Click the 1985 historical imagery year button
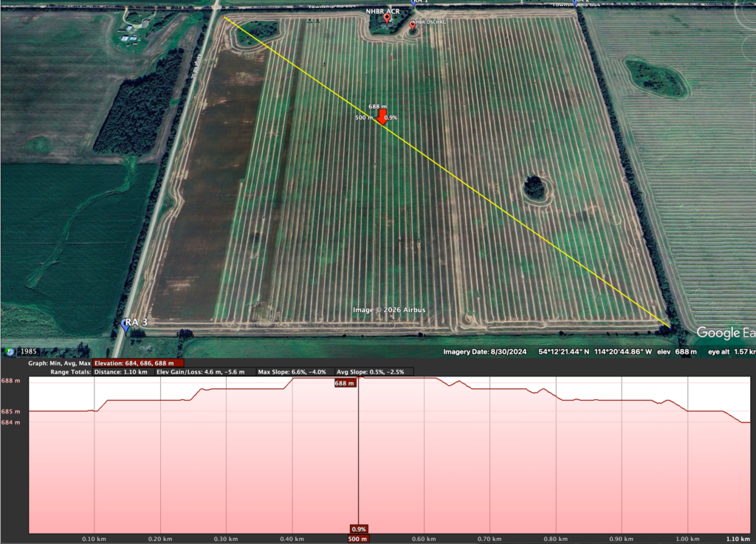756x544 pixels. (x=30, y=352)
